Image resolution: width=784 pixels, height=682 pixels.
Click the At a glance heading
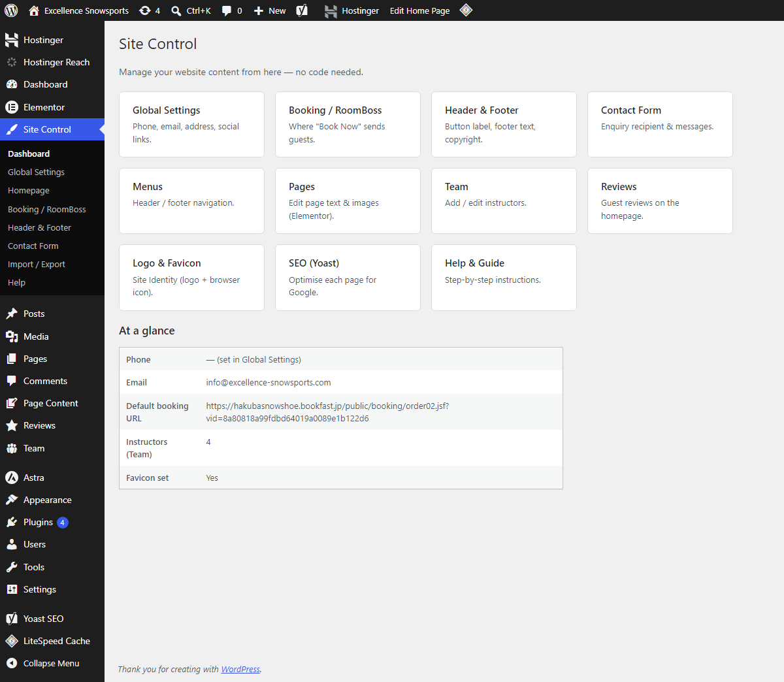click(147, 331)
